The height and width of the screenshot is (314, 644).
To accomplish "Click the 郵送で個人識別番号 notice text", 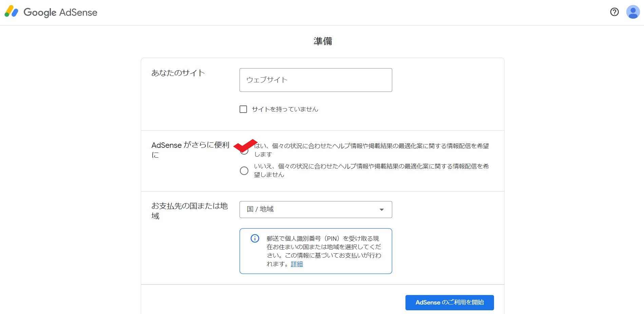I will pos(324,251).
